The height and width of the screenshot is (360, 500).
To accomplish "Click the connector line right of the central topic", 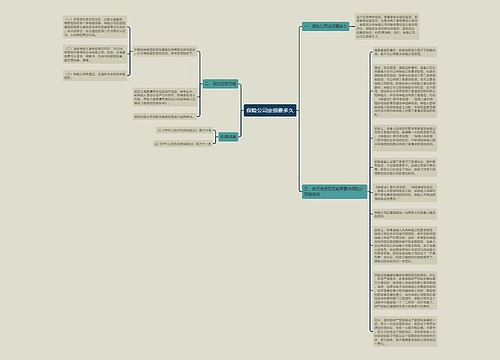I will pos(299,110).
